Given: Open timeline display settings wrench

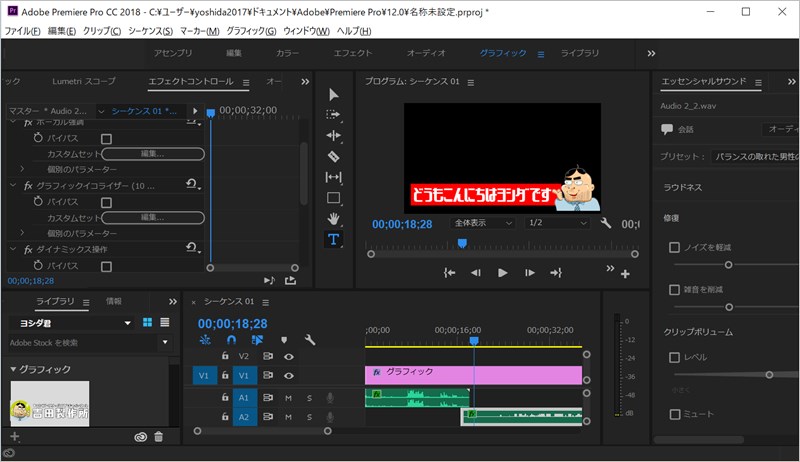Looking at the screenshot, I should [310, 340].
